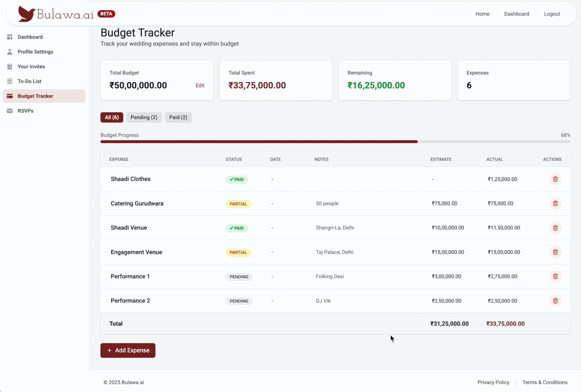Open the RSVPs page
The width and height of the screenshot is (581, 392).
pos(44,111)
